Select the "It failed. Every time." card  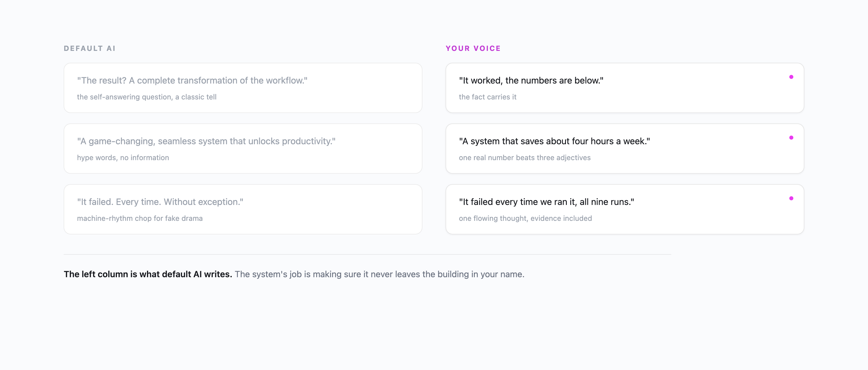click(243, 209)
